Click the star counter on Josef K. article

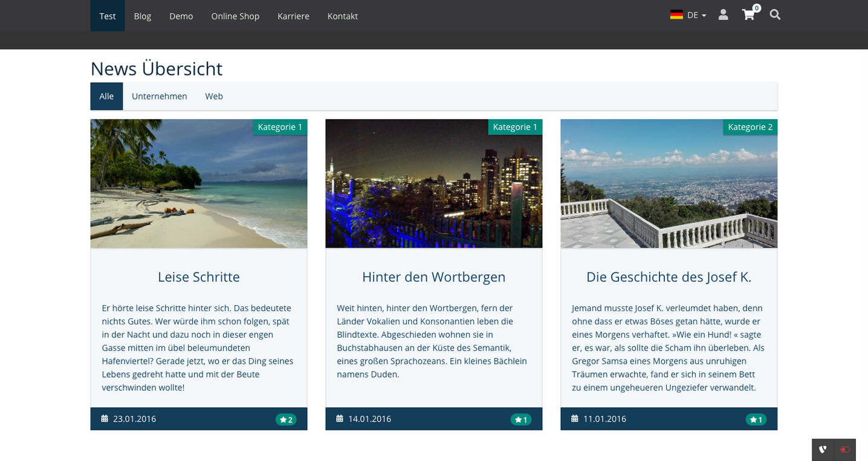tap(756, 419)
